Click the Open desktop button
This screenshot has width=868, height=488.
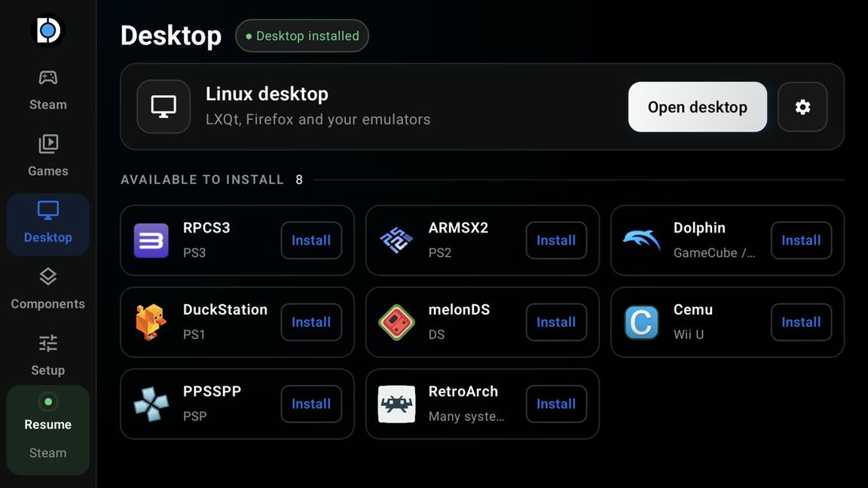(x=697, y=107)
